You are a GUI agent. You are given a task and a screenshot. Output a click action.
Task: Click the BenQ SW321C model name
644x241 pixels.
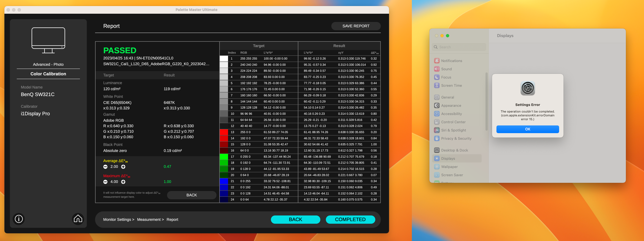coord(38,94)
